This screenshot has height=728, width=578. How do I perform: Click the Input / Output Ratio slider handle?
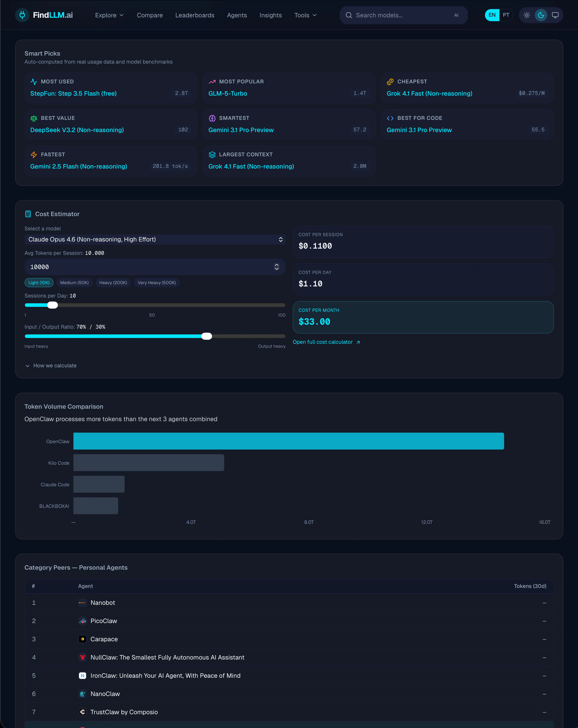point(206,336)
